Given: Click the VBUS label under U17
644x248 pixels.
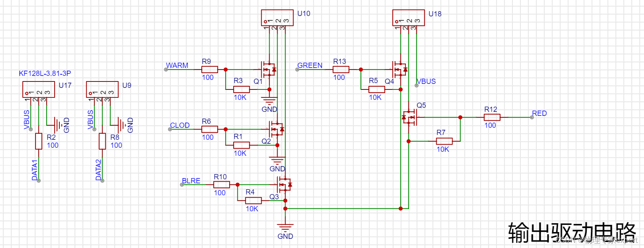Looking at the screenshot, I should 27,120.
